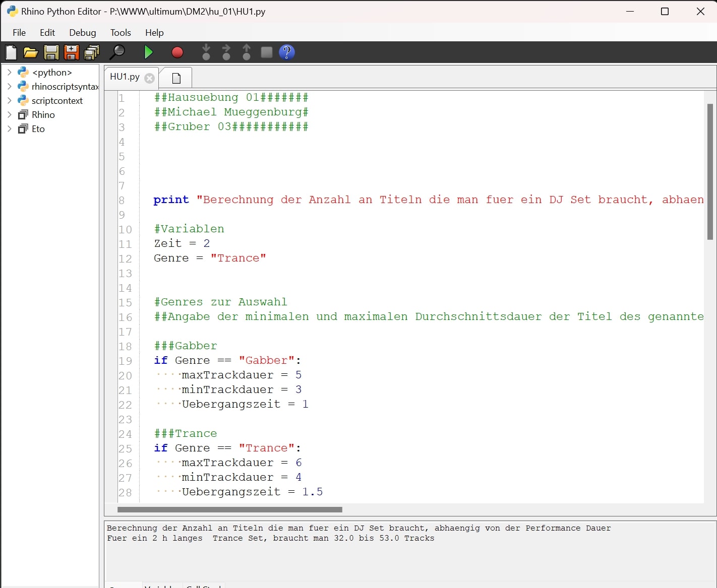Save all open files
717x588 pixels.
click(x=91, y=52)
